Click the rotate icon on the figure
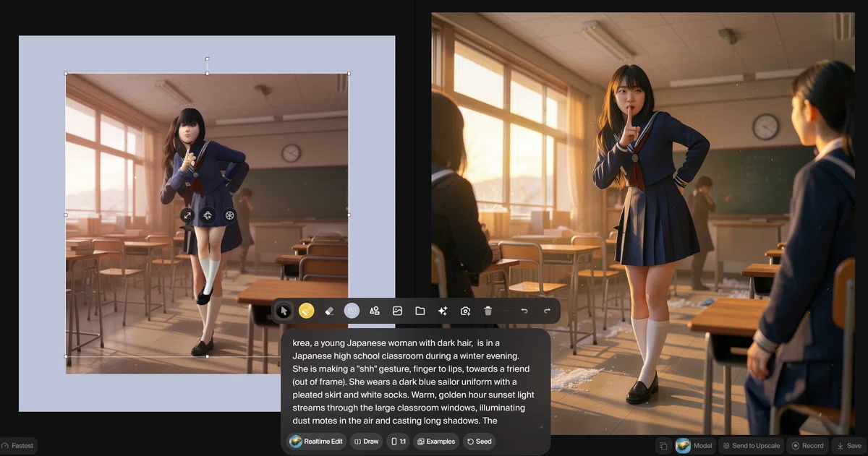The height and width of the screenshot is (456, 868). tap(208, 215)
